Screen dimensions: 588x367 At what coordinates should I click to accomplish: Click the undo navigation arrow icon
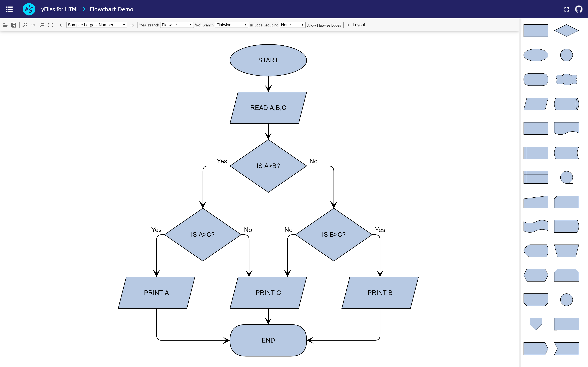(61, 25)
